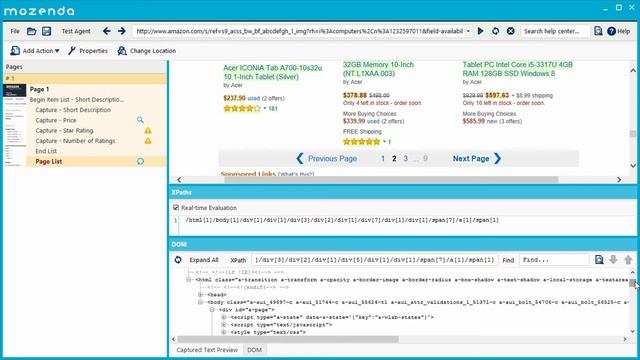Open Properties wrench tool

pyautogui.click(x=72, y=51)
